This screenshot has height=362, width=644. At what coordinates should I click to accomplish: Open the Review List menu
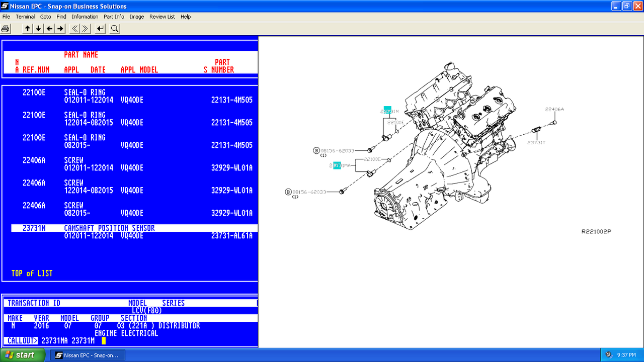pos(162,17)
